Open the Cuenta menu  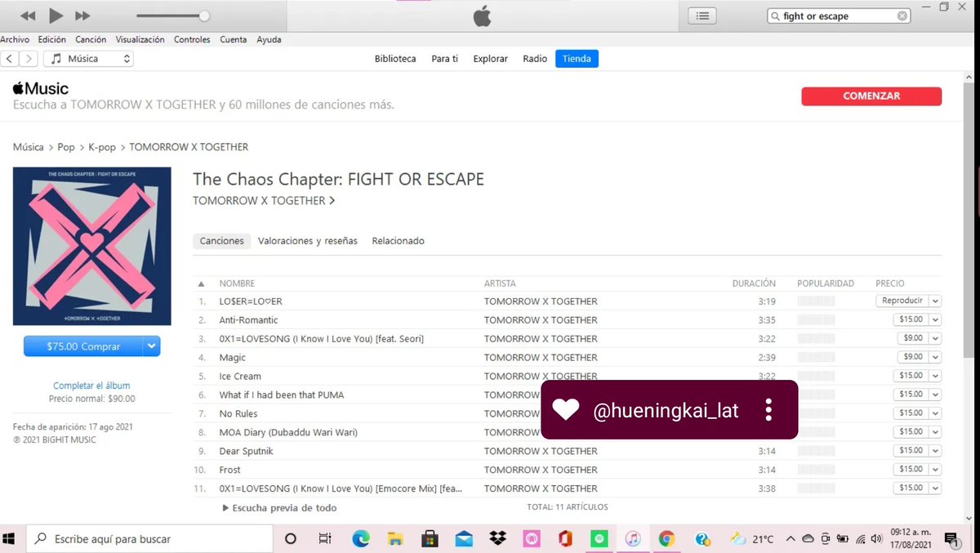tap(234, 39)
